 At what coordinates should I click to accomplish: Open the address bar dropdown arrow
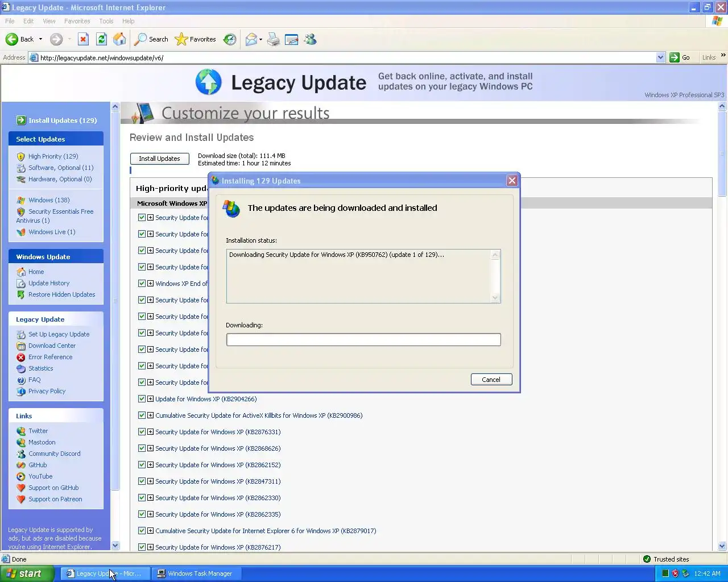pyautogui.click(x=660, y=57)
